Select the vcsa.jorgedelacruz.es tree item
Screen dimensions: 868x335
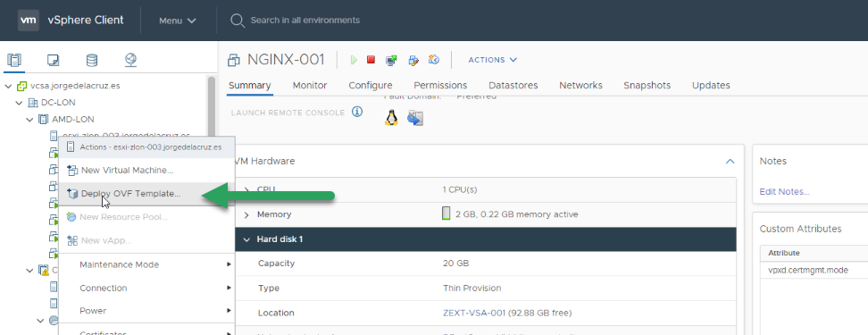point(75,87)
